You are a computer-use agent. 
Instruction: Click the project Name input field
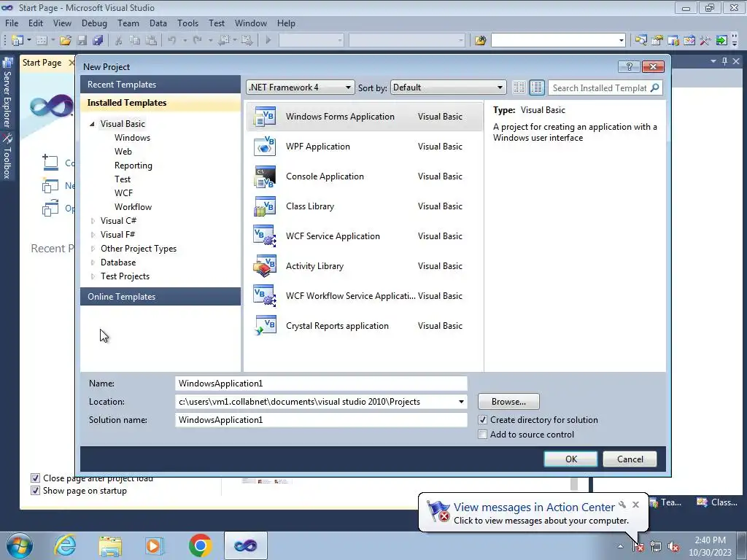coord(321,384)
